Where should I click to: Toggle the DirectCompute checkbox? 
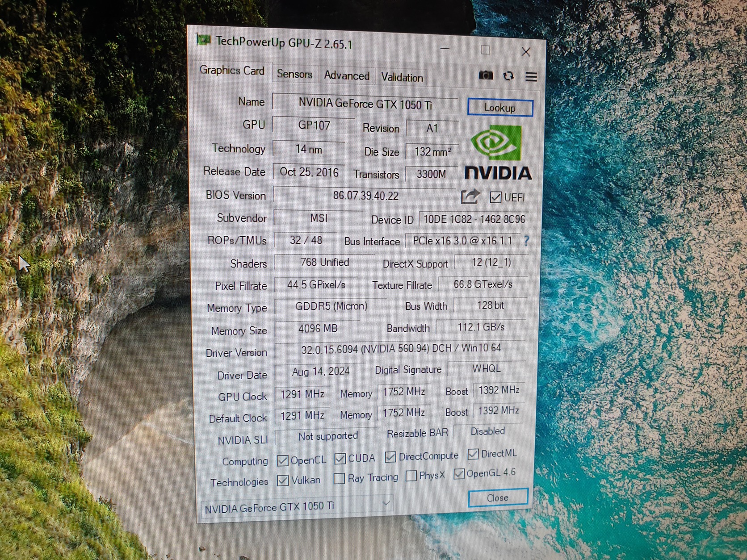(390, 457)
